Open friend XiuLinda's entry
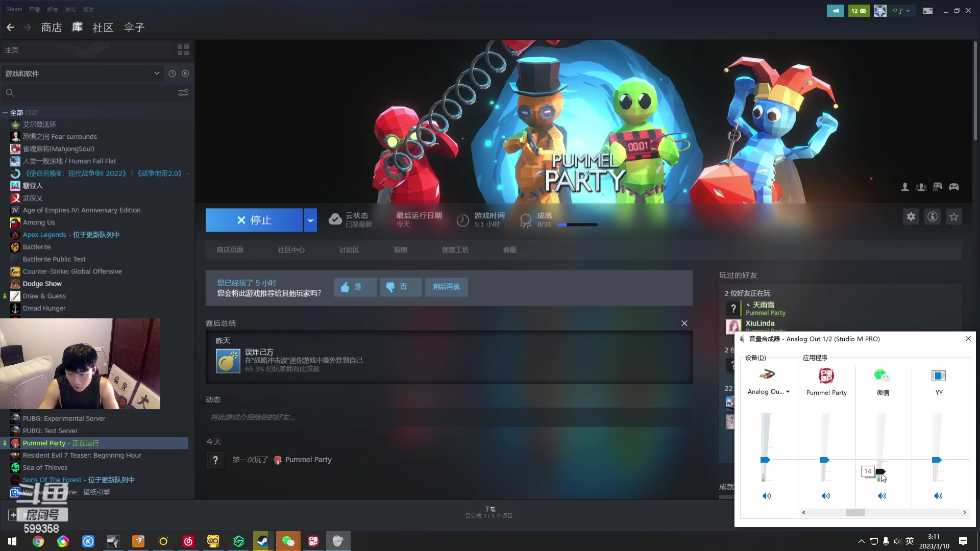The width and height of the screenshot is (980, 551). coord(760,323)
